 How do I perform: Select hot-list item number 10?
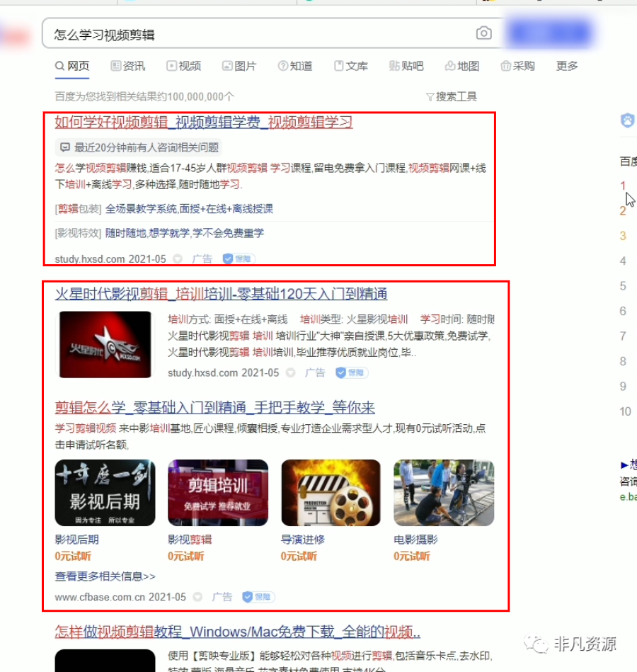(x=625, y=411)
